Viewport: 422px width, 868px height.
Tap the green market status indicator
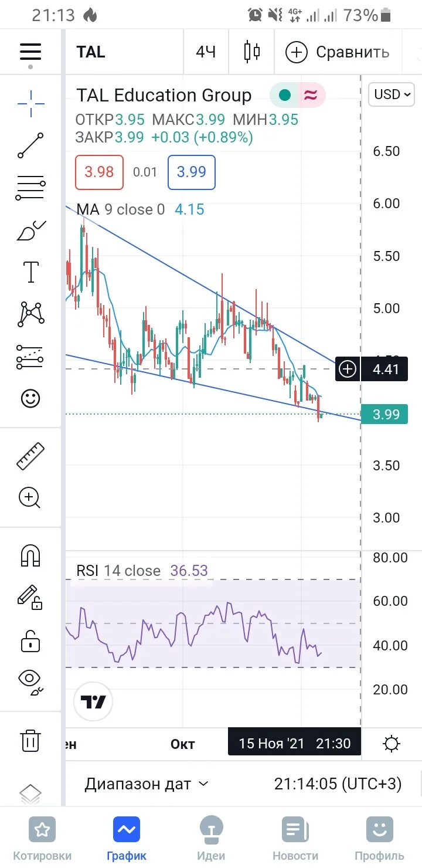(285, 96)
